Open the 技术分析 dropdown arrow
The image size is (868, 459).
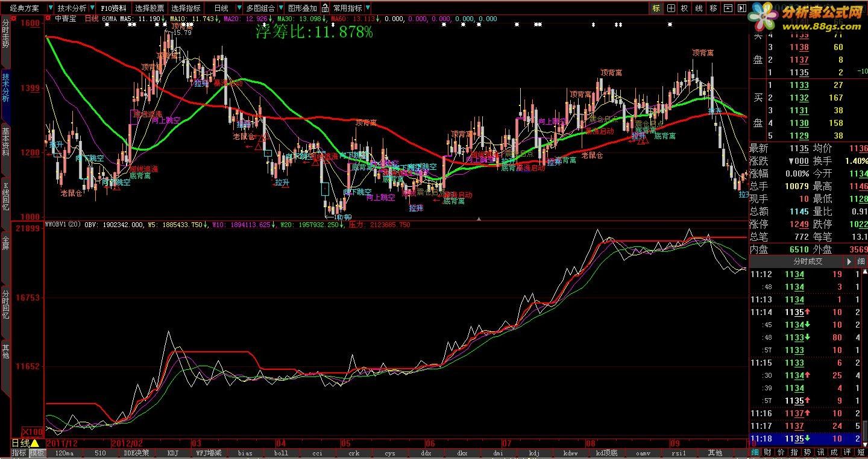click(92, 8)
